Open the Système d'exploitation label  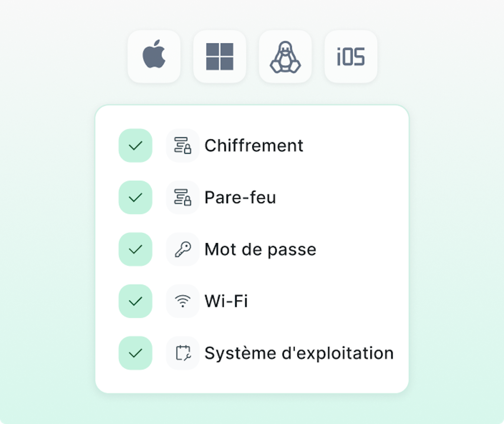click(299, 353)
